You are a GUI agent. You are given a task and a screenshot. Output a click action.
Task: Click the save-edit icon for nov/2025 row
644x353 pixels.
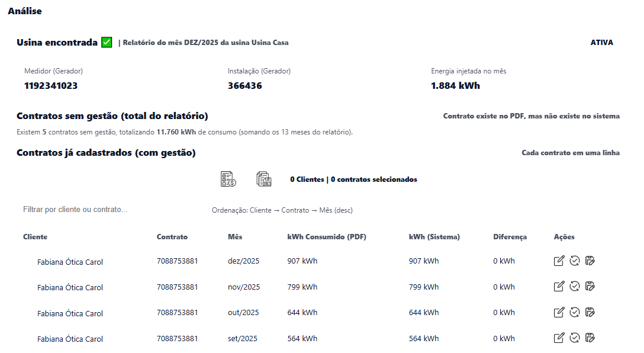point(590,287)
